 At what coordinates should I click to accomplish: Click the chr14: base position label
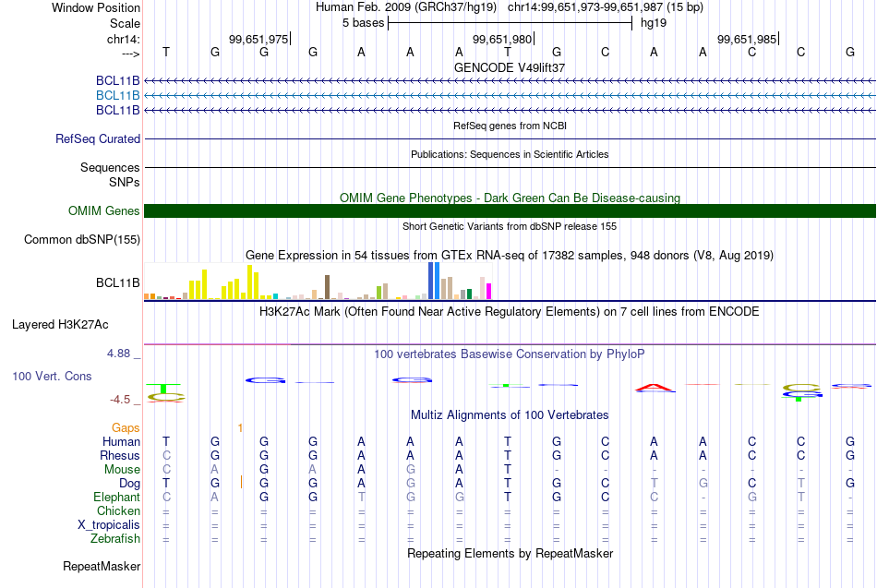pyautogui.click(x=123, y=39)
